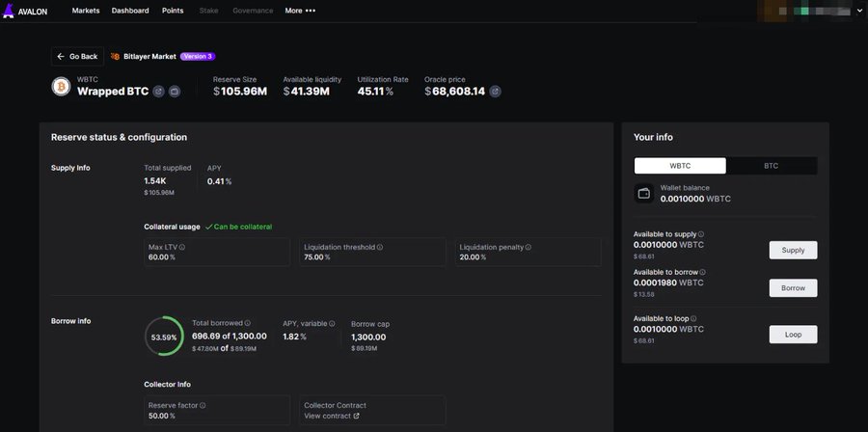
Task: Click the Reserve status & configuration heading
Action: tap(119, 137)
